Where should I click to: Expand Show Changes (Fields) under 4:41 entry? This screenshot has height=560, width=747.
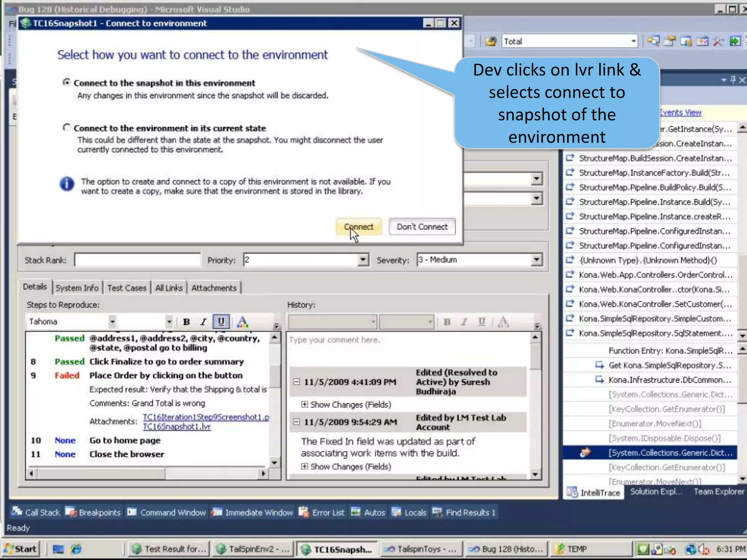tap(305, 404)
